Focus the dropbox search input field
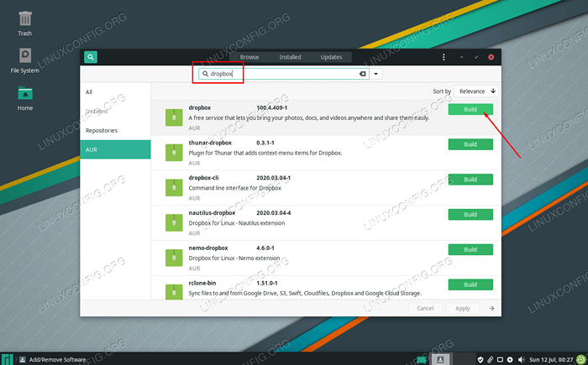588x365 pixels. (x=284, y=74)
